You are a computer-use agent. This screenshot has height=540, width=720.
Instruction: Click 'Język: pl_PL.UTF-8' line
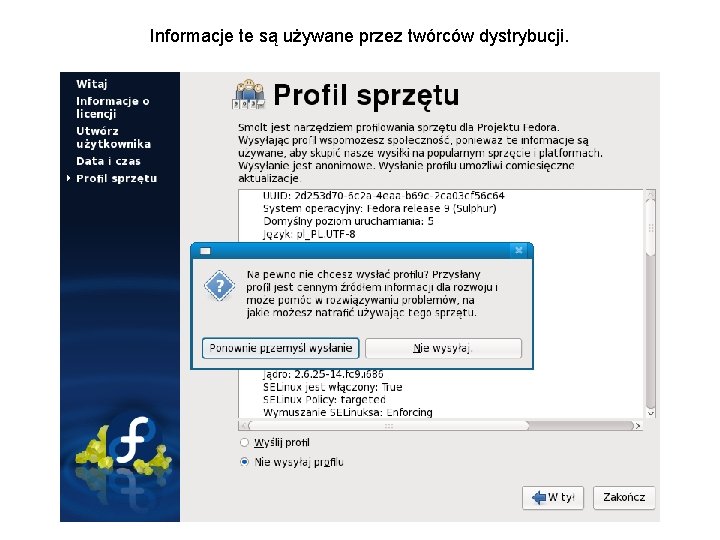tap(309, 234)
